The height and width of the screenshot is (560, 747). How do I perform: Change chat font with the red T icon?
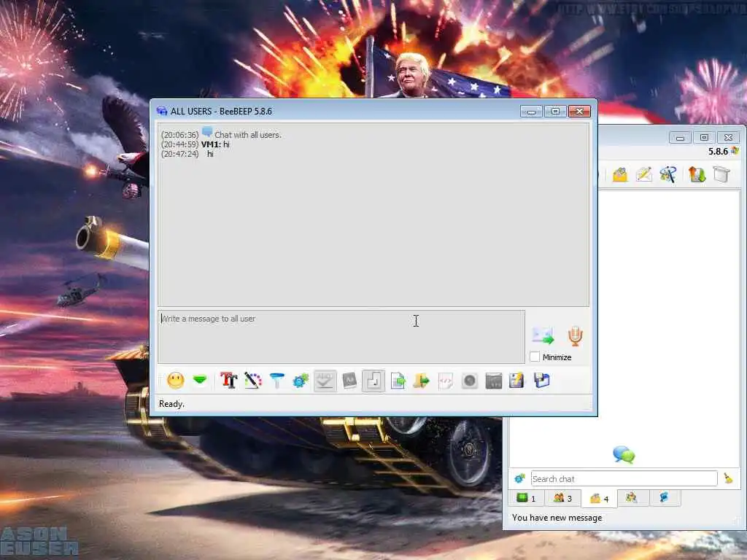click(228, 381)
